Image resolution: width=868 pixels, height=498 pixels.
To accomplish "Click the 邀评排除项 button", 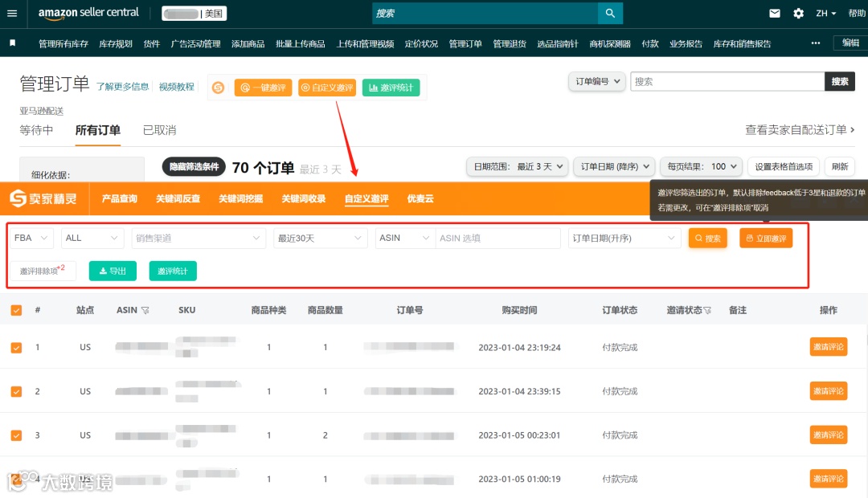I will pos(43,271).
